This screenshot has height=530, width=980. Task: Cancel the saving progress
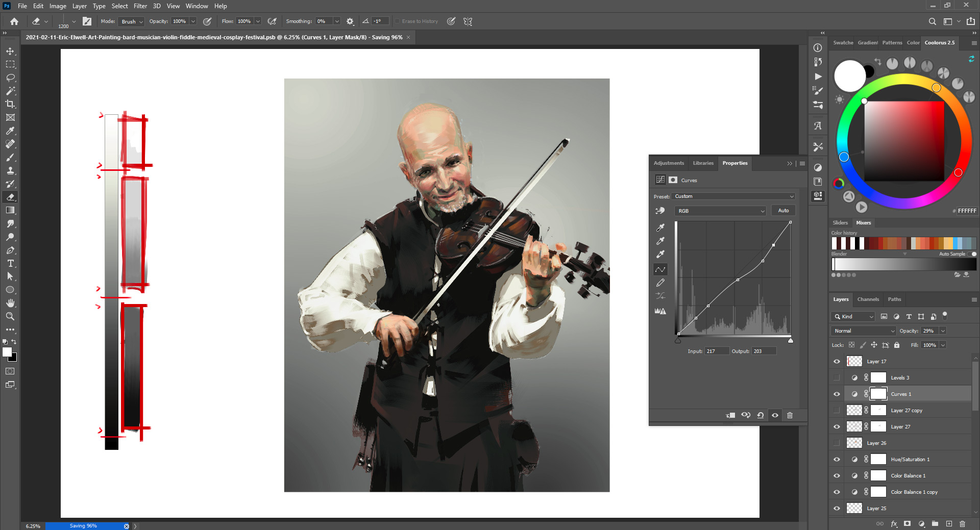click(126, 526)
